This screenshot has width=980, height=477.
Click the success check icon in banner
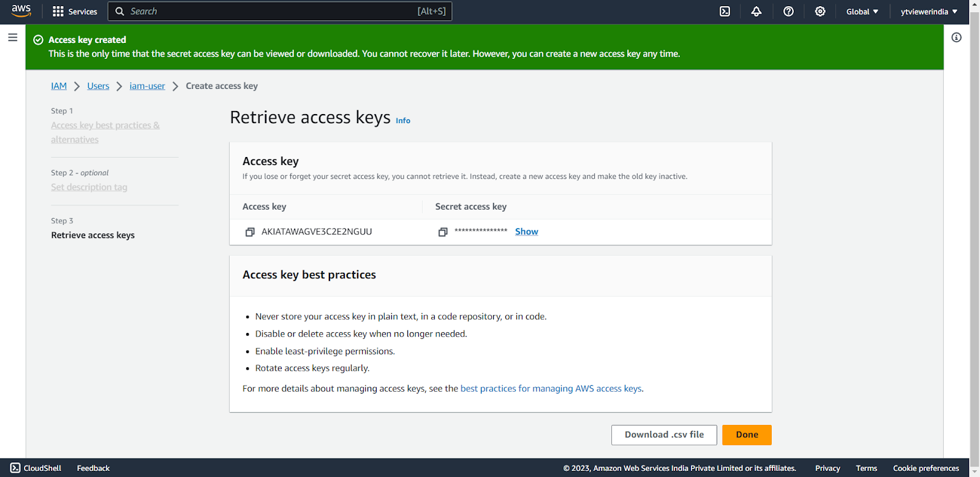click(x=38, y=40)
